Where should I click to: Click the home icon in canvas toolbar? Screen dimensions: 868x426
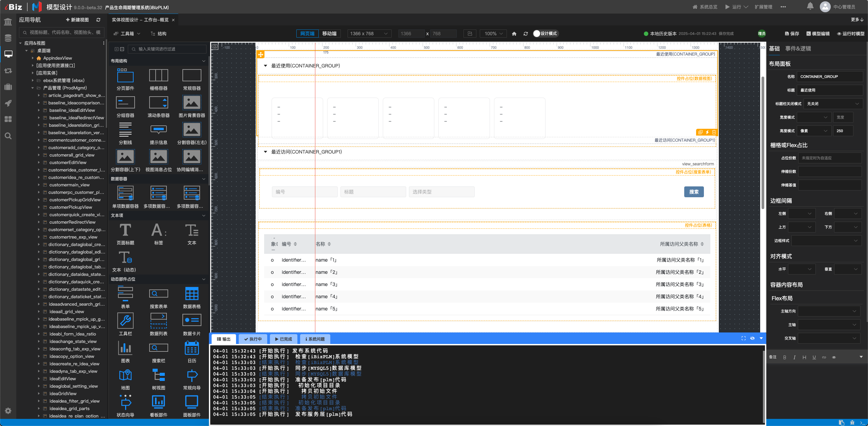coord(514,34)
